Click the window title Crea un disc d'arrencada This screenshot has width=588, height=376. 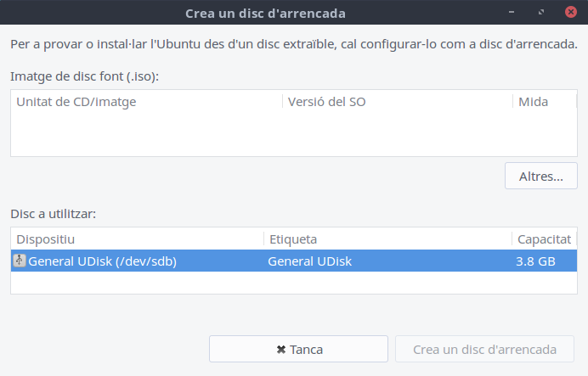(265, 14)
